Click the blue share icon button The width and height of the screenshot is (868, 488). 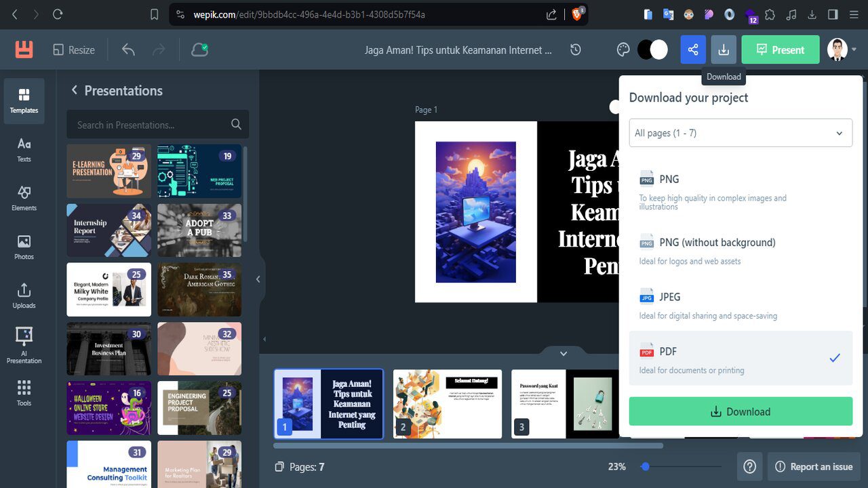tap(693, 49)
